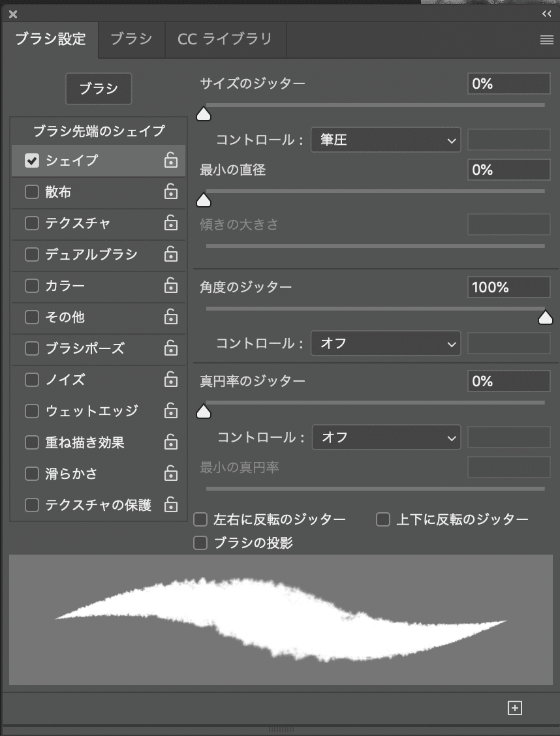Check ブラシの投影 option
Viewport: 560px width, 736px height.
[200, 543]
